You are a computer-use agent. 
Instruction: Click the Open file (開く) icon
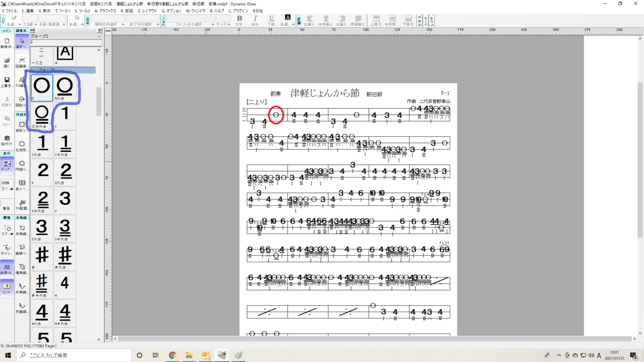(x=6, y=63)
